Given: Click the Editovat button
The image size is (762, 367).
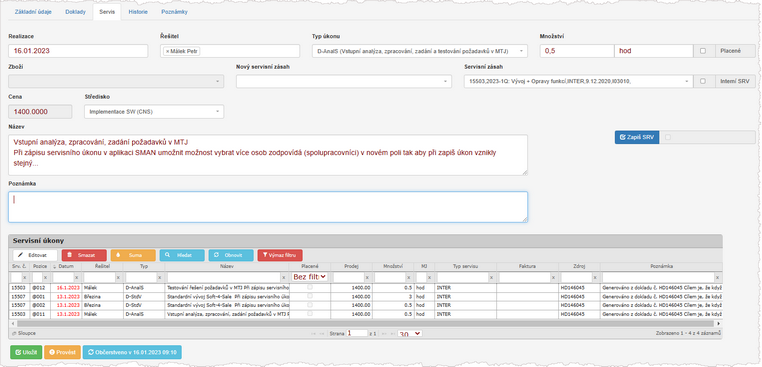Looking at the screenshot, I should tap(35, 255).
